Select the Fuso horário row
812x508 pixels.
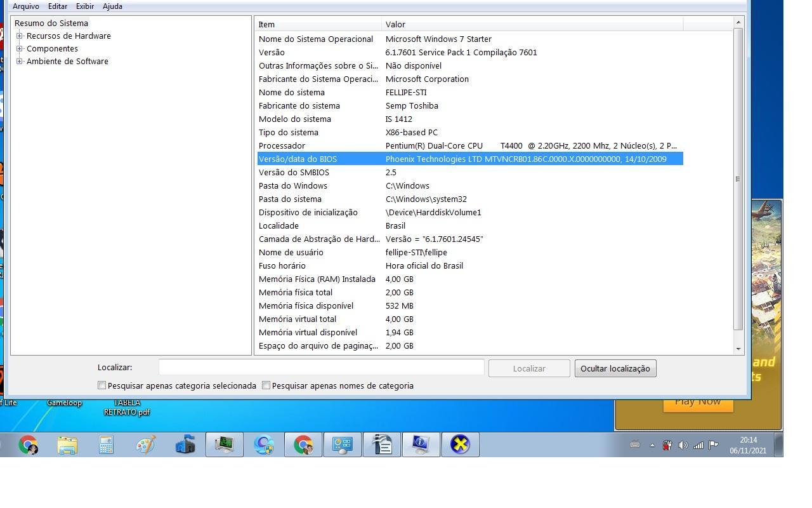470,265
